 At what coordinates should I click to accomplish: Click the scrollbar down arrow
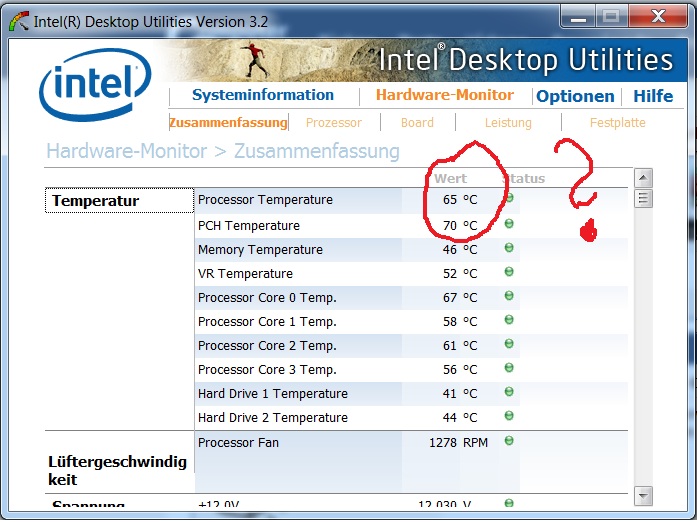pyautogui.click(x=643, y=496)
